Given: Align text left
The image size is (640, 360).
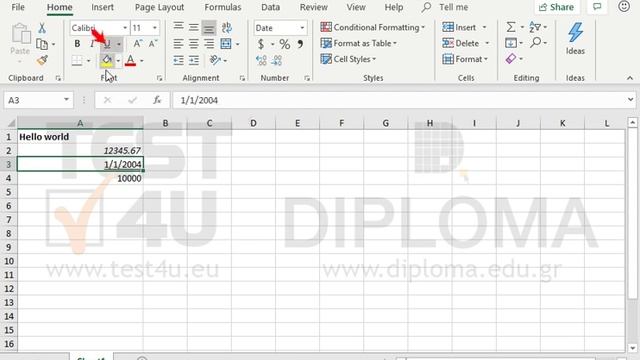Looking at the screenshot, I should pyautogui.click(x=178, y=44).
